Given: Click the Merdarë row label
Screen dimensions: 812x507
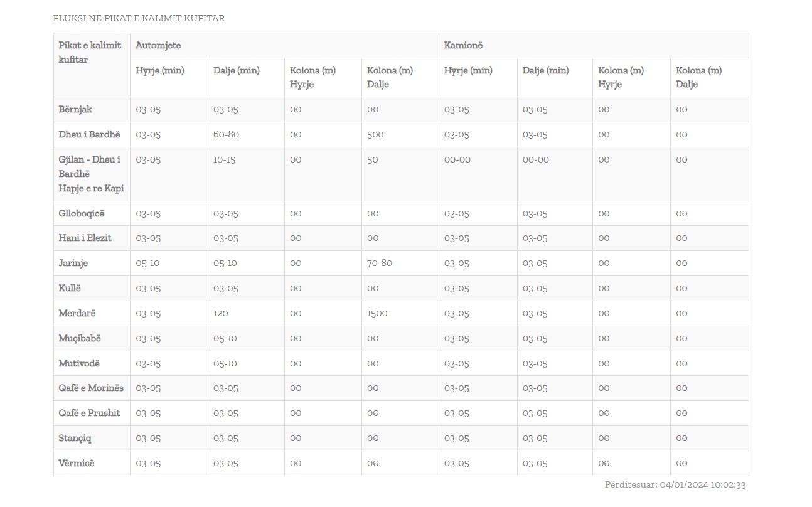Looking at the screenshot, I should point(77,313).
